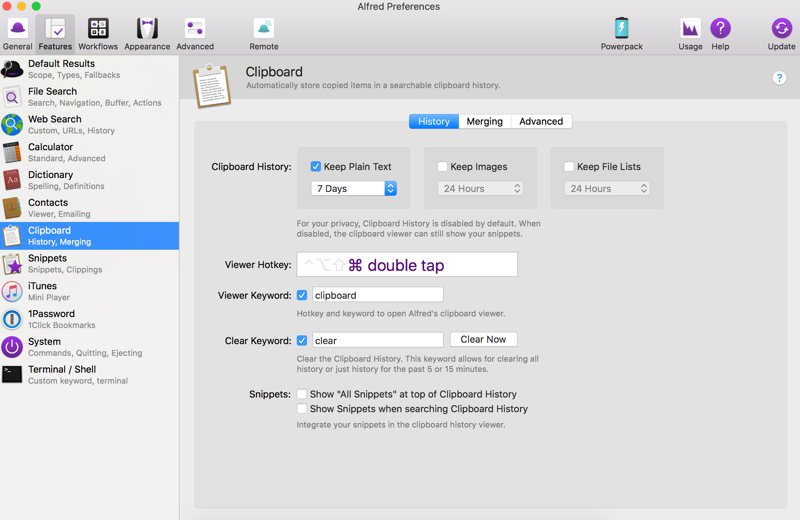Click the Viewer Hotkey field
The height and width of the screenshot is (520, 800).
407,264
